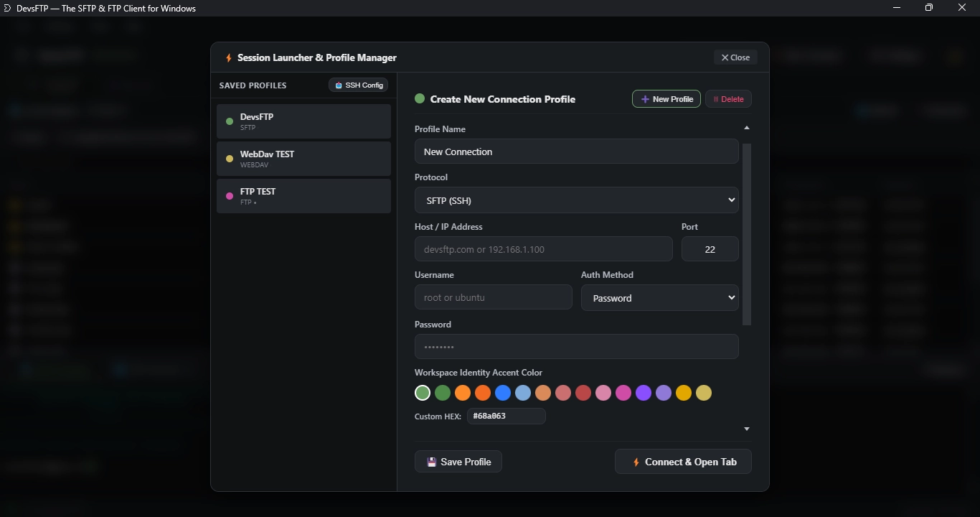The height and width of the screenshot is (517, 980).
Task: Click the plus icon on New Profile
Action: [645, 99]
